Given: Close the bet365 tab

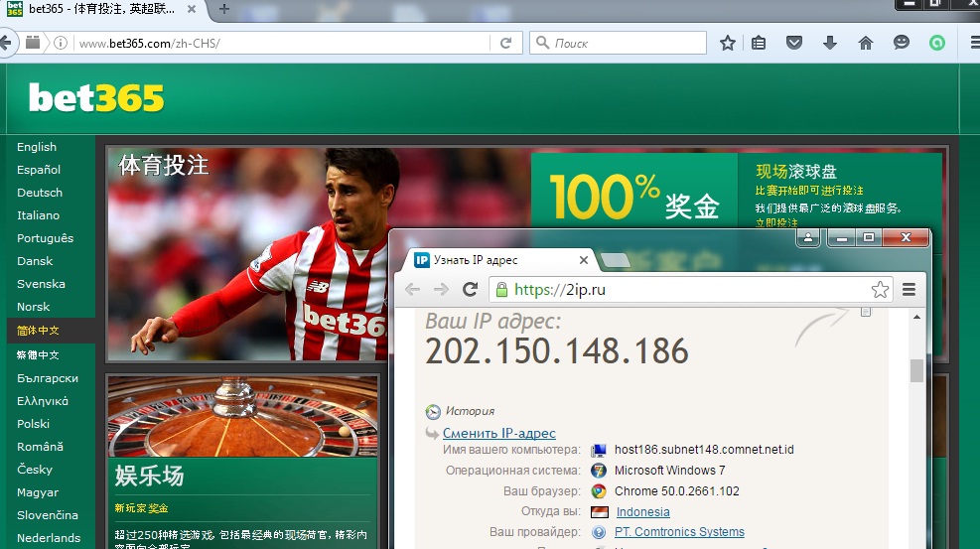Looking at the screenshot, I should pyautogui.click(x=192, y=9).
